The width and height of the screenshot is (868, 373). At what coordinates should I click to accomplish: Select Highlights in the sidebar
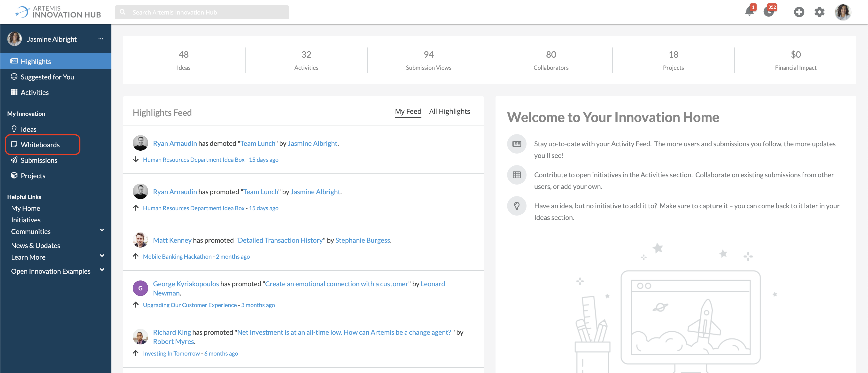[x=56, y=61]
